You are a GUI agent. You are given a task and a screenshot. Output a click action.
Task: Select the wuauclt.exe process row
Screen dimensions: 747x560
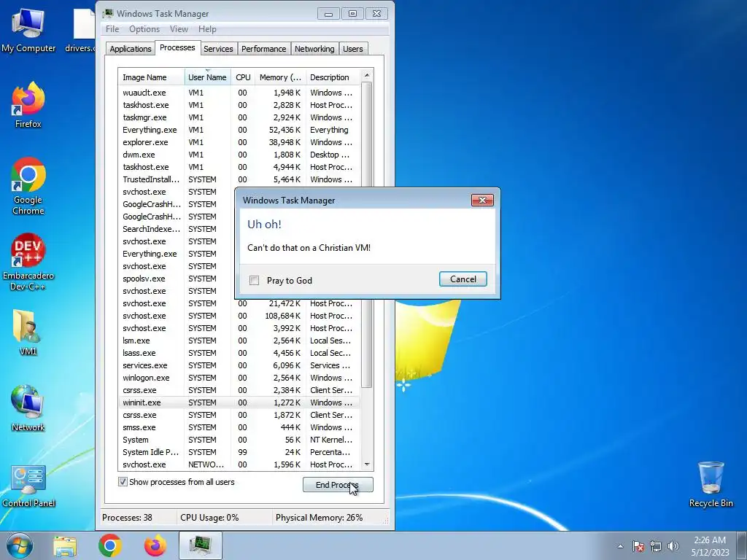pyautogui.click(x=239, y=93)
